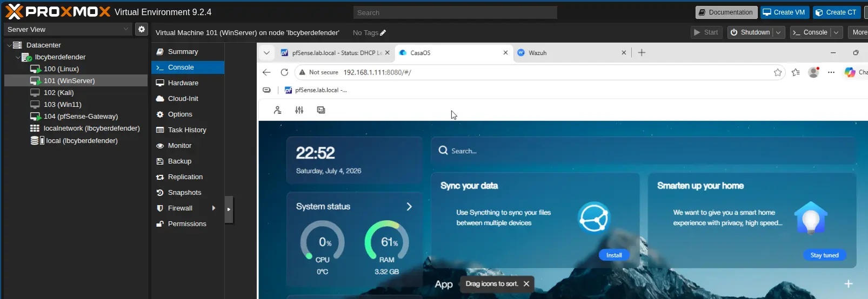Expand the System status chevron

point(409,207)
